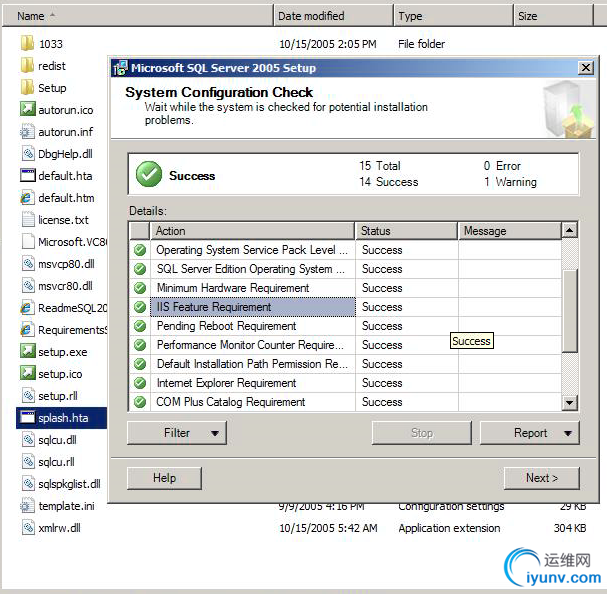Viewport: 607px width, 594px height.
Task: Select Default Installation Path Permission row
Action: tap(345, 364)
